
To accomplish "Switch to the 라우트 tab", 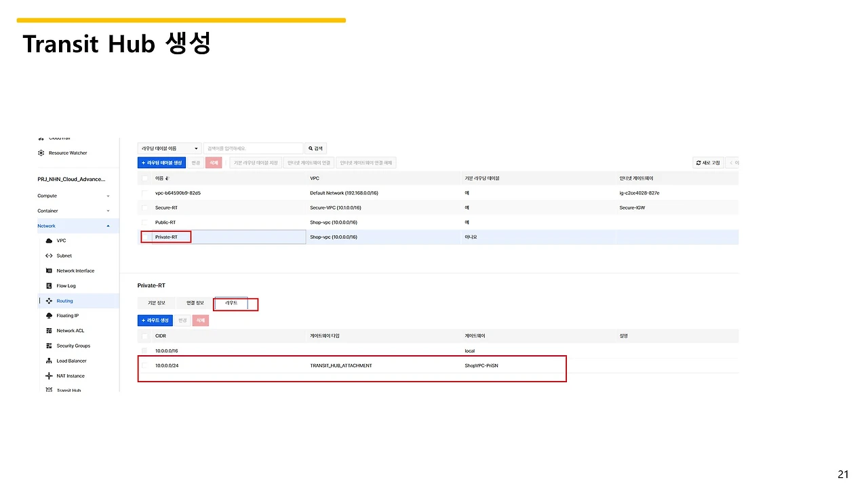I will [231, 302].
